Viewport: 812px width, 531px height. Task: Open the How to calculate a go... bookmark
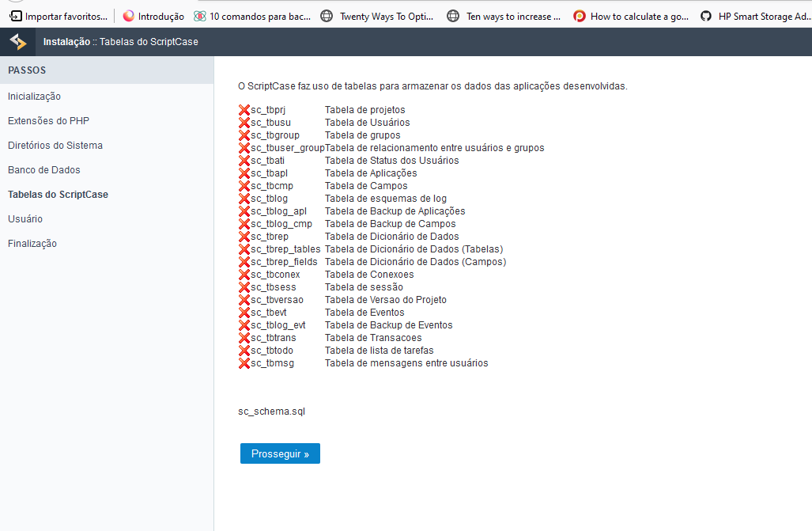click(x=631, y=16)
